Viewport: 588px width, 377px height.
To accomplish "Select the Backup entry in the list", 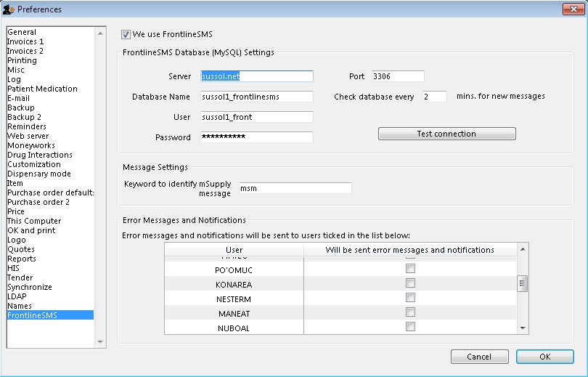I will pyautogui.click(x=50, y=108).
